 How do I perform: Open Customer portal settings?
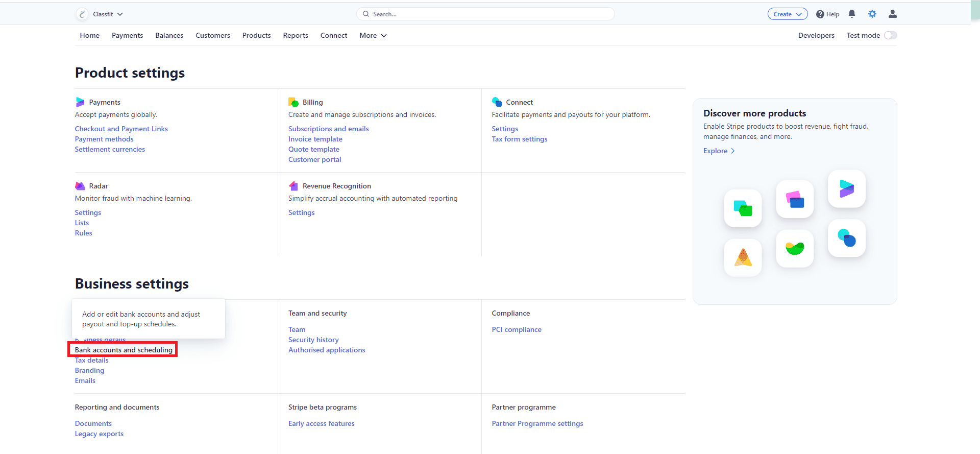pos(315,159)
